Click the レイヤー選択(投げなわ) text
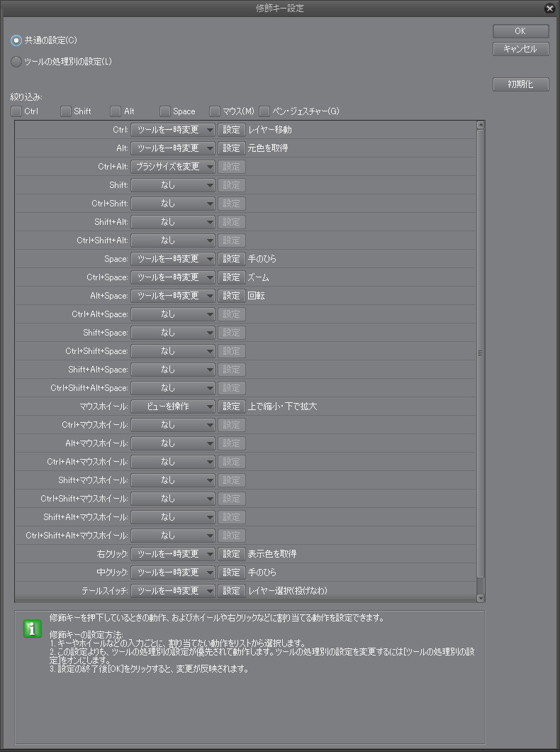The image size is (560, 752). (287, 591)
